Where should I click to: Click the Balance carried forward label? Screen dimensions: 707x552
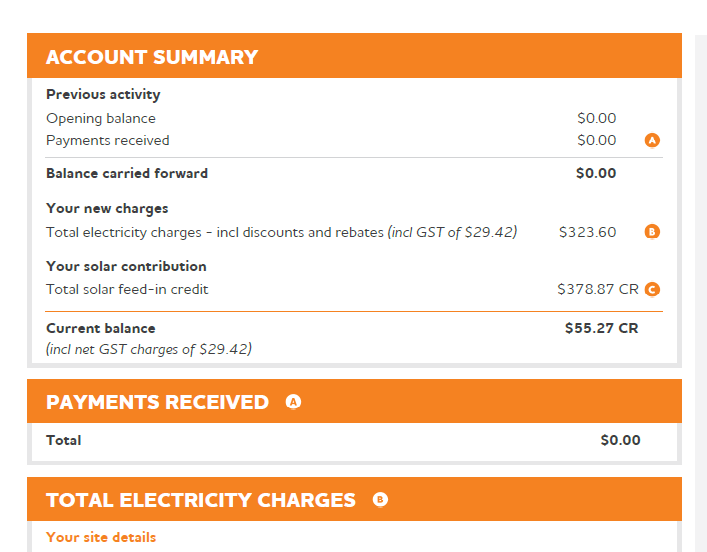(x=127, y=173)
